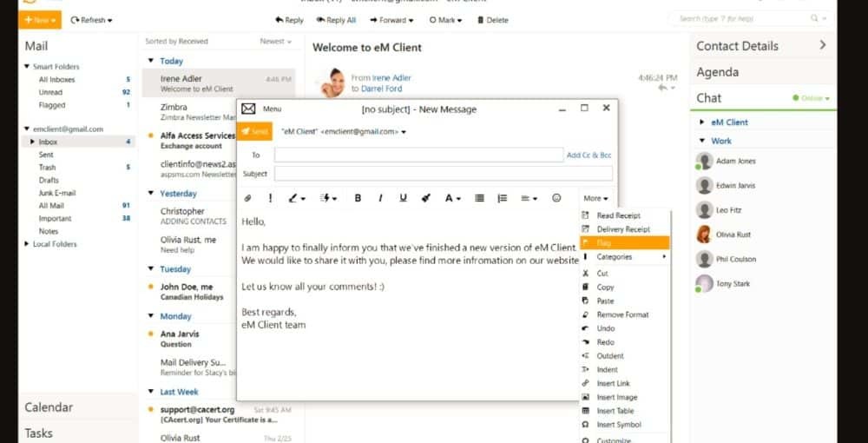Viewport: 868px width, 443px height.
Task: Toggle Flag on the new message
Action: (604, 243)
